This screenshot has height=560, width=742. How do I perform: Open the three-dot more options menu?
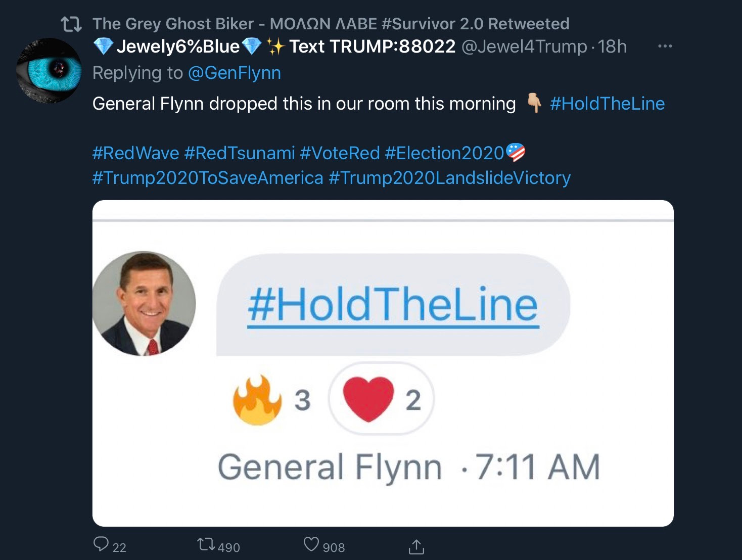tap(665, 46)
